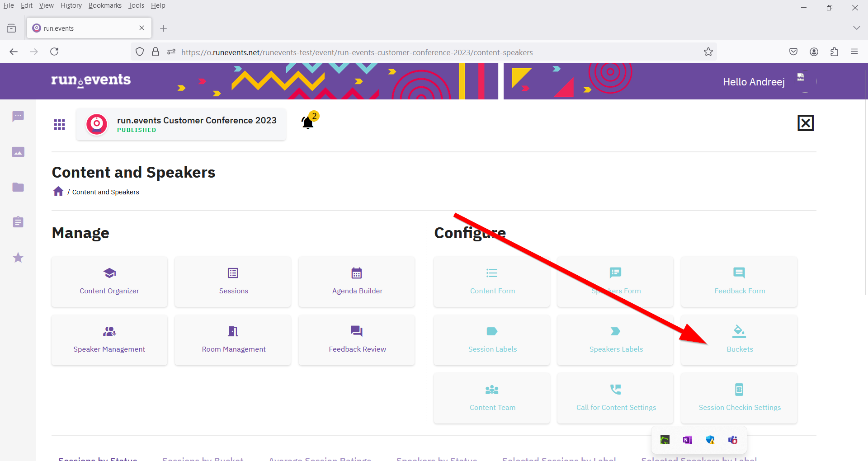Viewport: 868px width, 461px height.
Task: Click the OneNote tray icon
Action: [x=688, y=440]
